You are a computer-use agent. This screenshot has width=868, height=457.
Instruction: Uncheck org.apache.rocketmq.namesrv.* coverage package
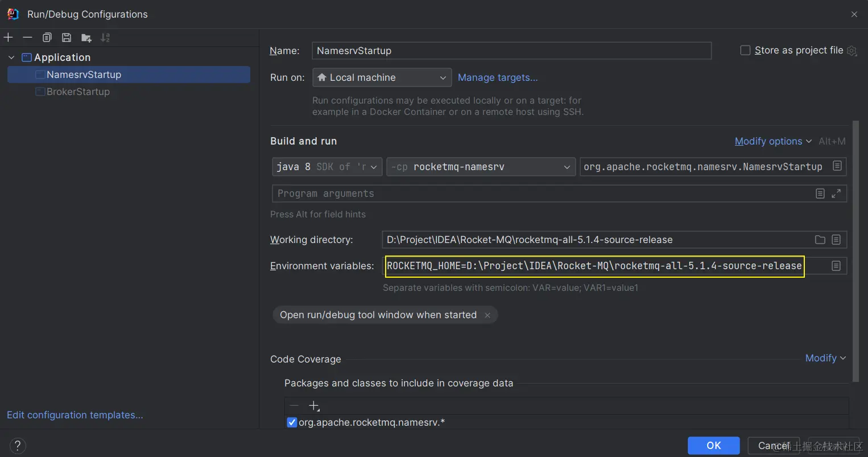click(x=292, y=422)
